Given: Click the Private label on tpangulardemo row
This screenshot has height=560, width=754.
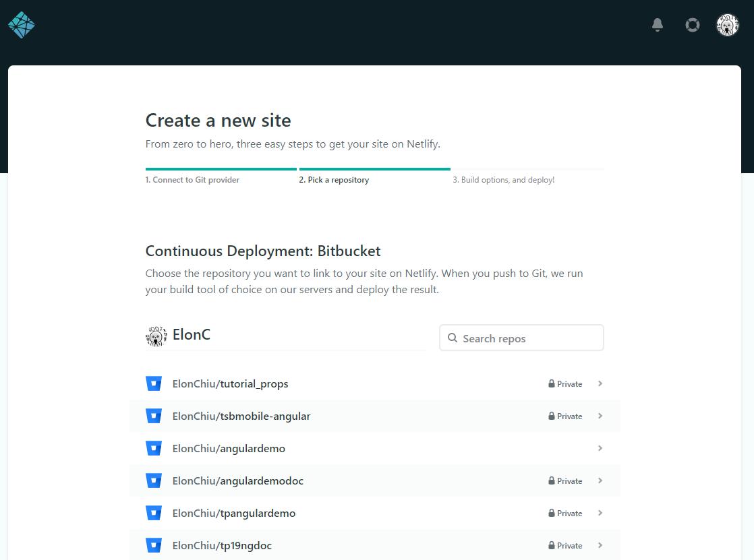Looking at the screenshot, I should click(569, 514).
